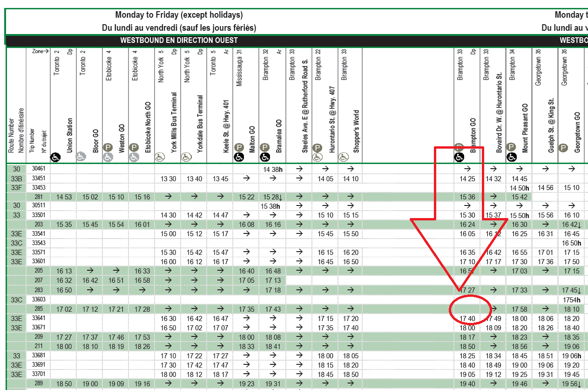Select the 14 53 Union Station time for trip 281
Image resolution: width=588 pixels, height=390 pixels.
tap(63, 197)
